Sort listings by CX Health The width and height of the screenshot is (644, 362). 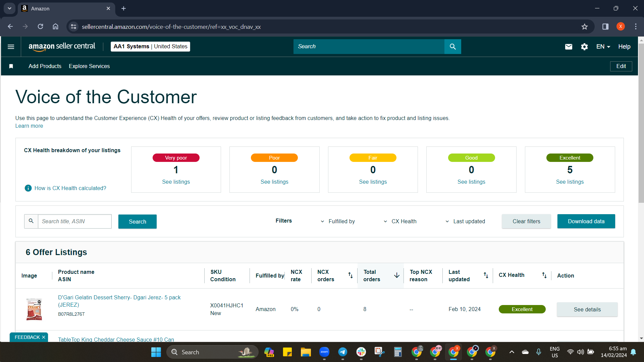[544, 275]
